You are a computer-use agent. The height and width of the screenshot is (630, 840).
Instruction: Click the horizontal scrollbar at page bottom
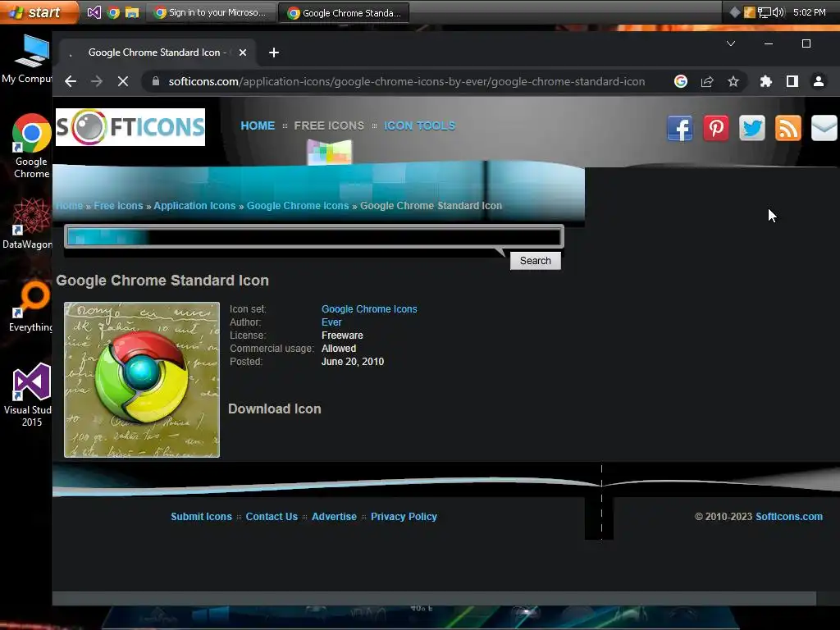[x=434, y=598]
